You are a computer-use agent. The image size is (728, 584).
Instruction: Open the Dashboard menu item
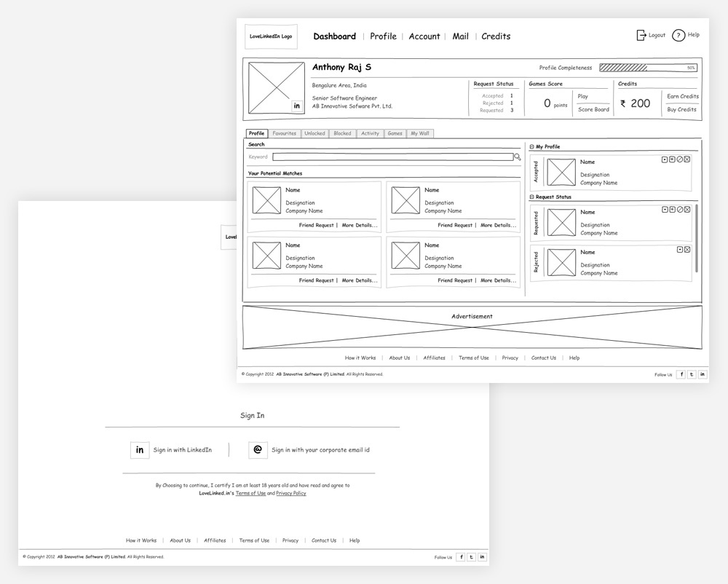[x=335, y=36]
